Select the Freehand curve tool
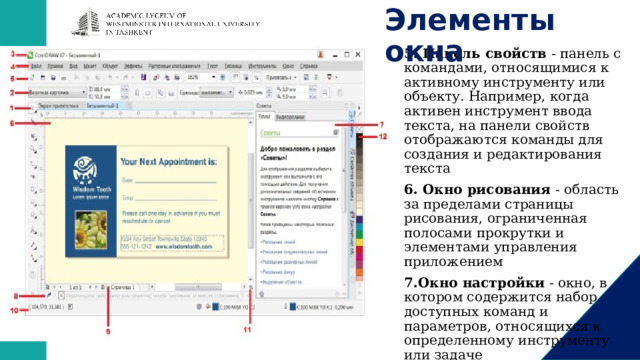Screen dimensions: 640x360 click(33, 164)
